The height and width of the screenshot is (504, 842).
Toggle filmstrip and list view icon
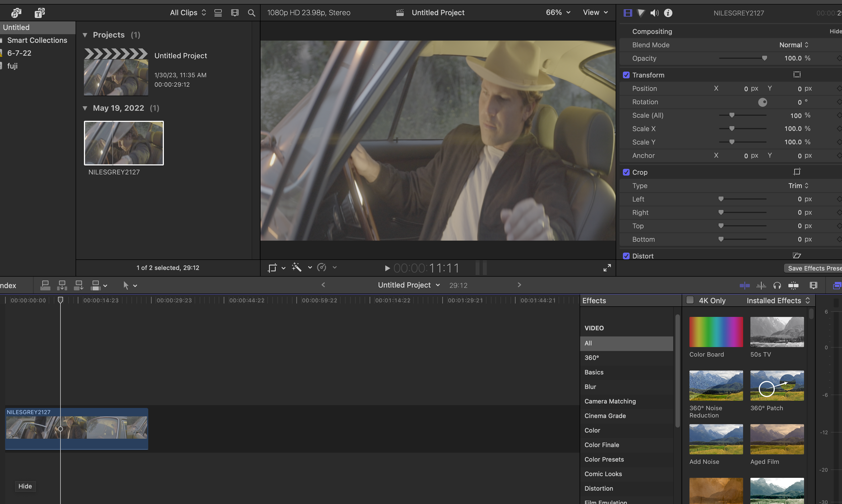coord(218,13)
